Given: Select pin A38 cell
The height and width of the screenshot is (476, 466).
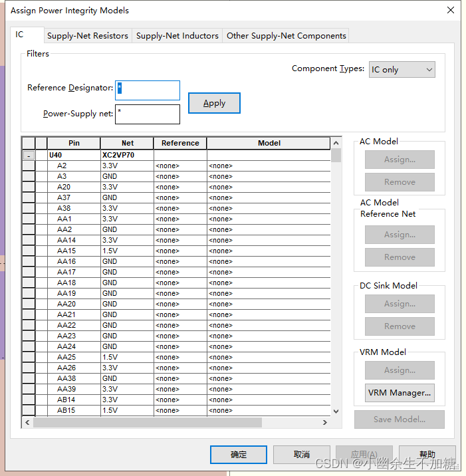Looking at the screenshot, I should coord(74,208).
